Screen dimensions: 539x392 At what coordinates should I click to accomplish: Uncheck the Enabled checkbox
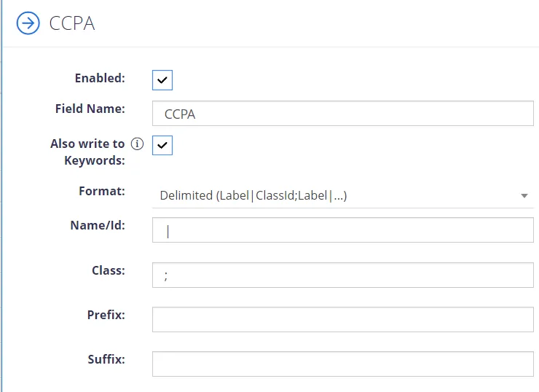162,80
